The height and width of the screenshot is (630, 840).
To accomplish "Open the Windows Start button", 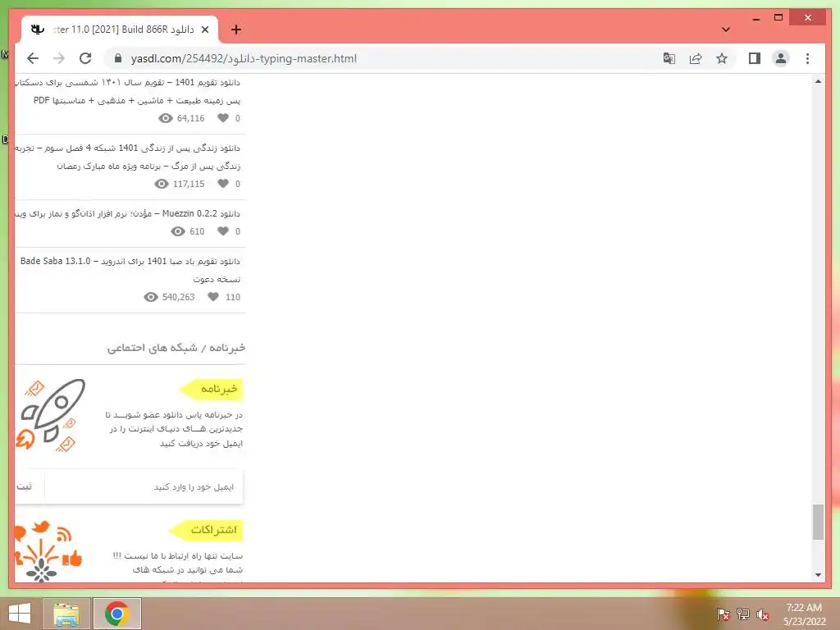I will pos(20,614).
